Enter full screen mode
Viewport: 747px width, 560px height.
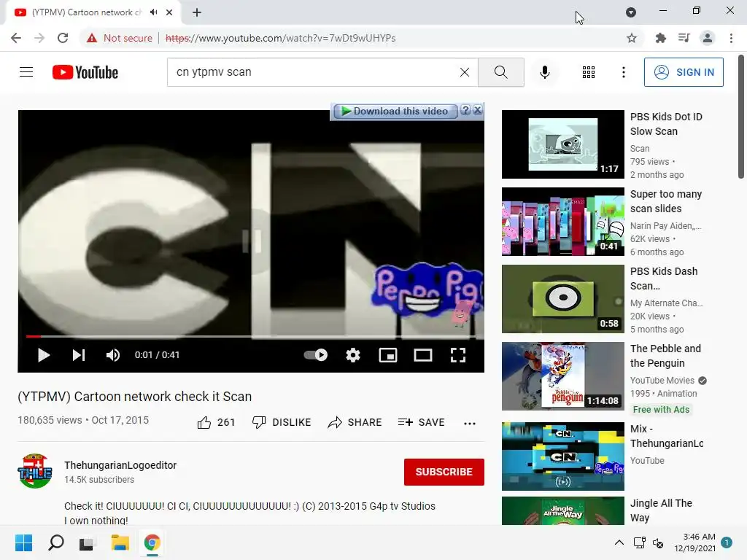pyautogui.click(x=458, y=355)
